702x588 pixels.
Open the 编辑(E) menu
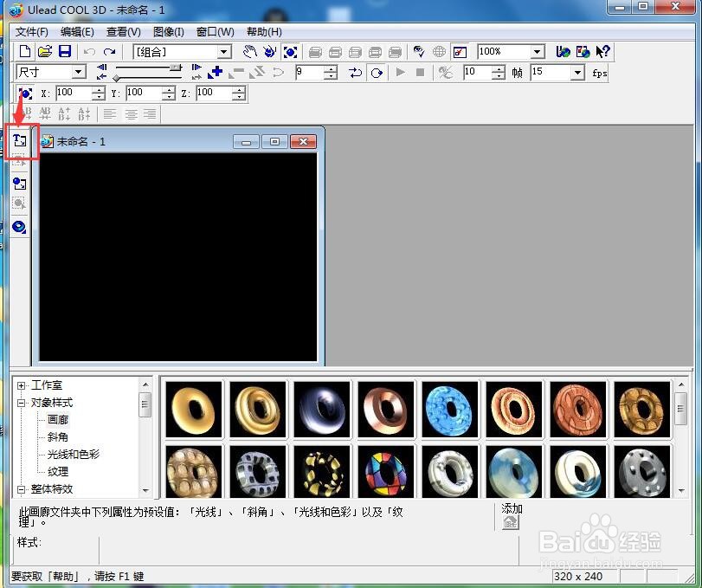tap(77, 32)
